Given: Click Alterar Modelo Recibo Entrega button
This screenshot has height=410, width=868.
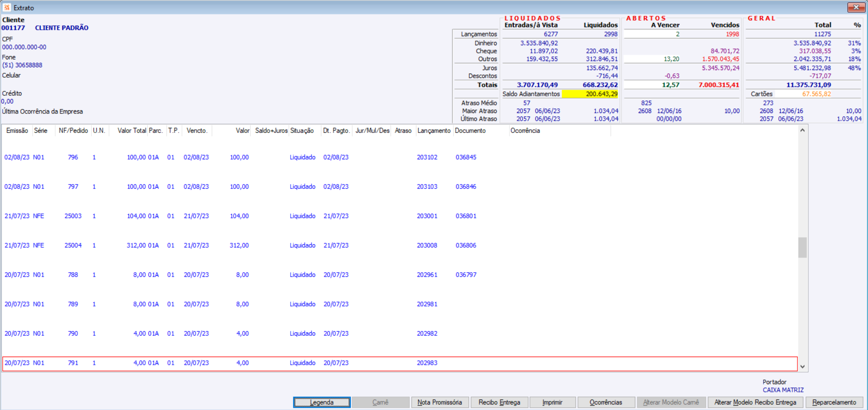Looking at the screenshot, I should (755, 402).
